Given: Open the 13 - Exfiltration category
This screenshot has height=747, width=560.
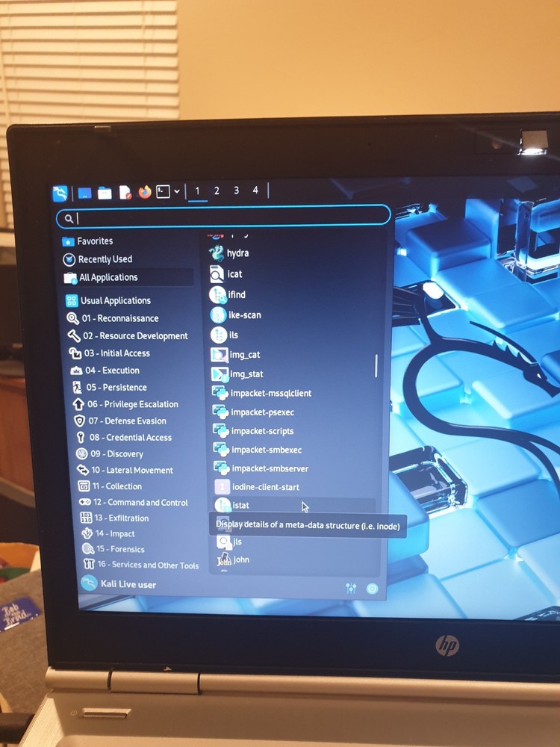Looking at the screenshot, I should click(x=141, y=518).
